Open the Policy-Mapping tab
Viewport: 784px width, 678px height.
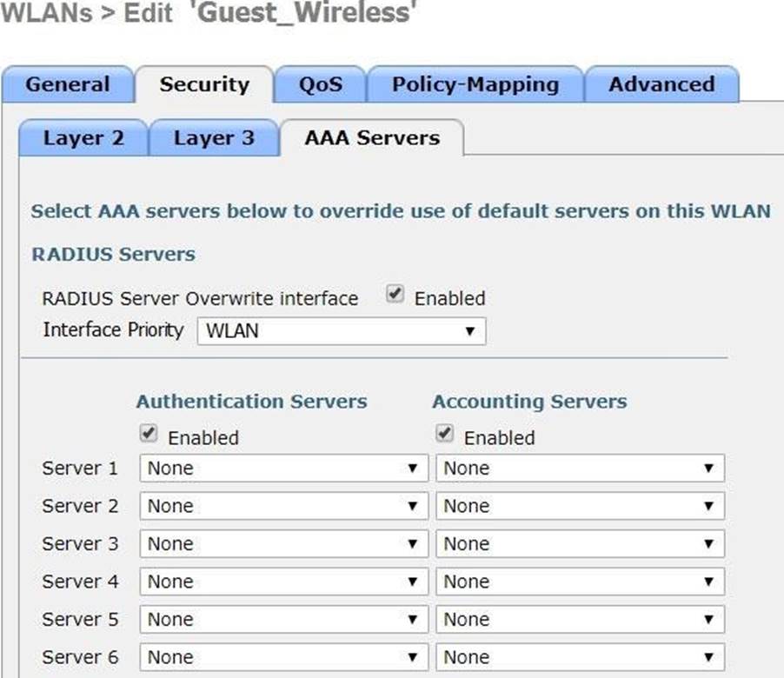click(475, 85)
